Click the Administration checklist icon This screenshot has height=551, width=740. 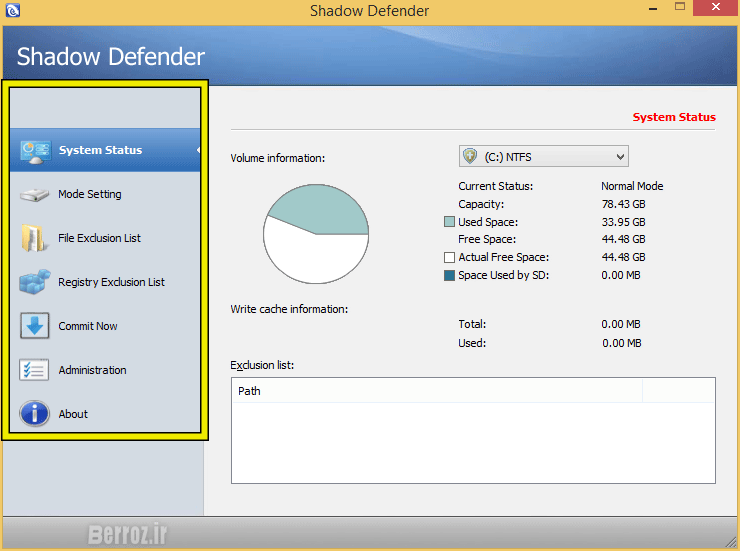click(x=34, y=370)
